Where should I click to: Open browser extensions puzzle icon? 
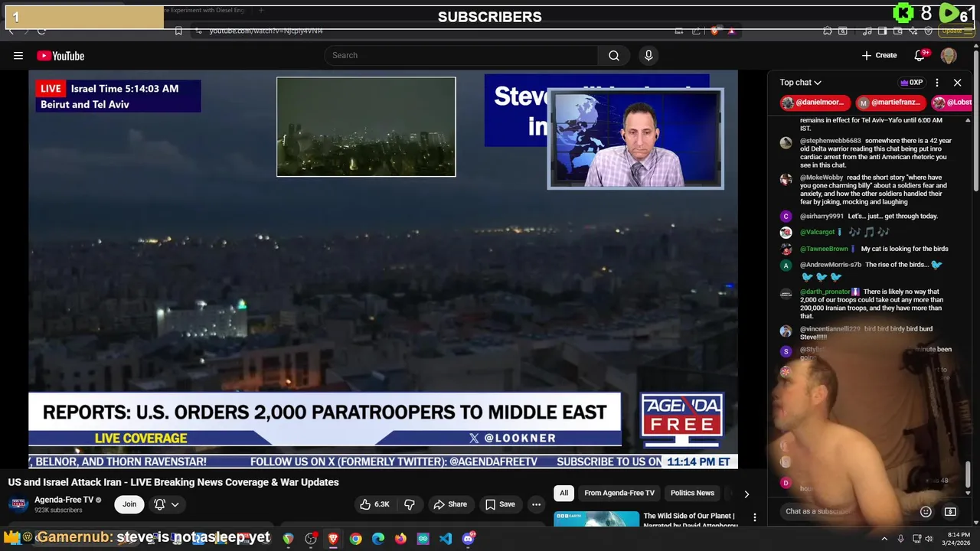pos(828,31)
